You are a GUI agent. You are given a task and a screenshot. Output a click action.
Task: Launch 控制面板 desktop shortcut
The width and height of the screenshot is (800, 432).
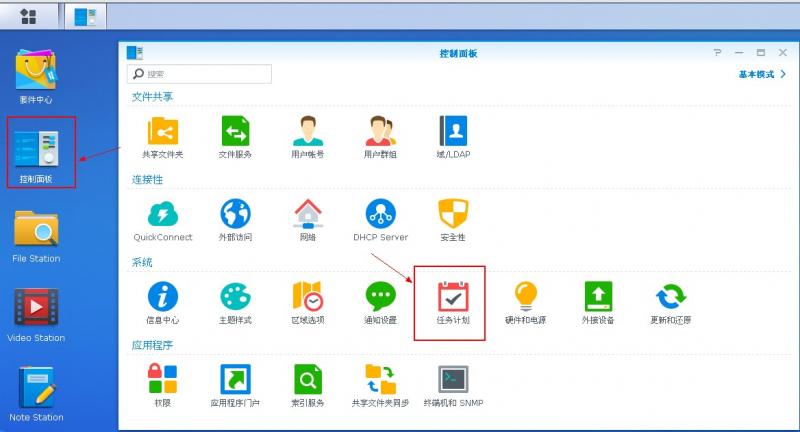(x=36, y=157)
